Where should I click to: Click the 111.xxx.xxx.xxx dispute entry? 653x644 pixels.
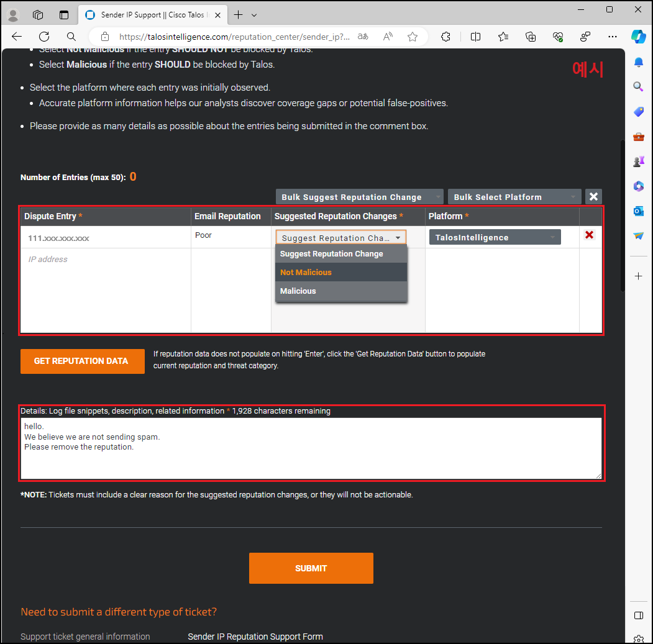pos(58,238)
